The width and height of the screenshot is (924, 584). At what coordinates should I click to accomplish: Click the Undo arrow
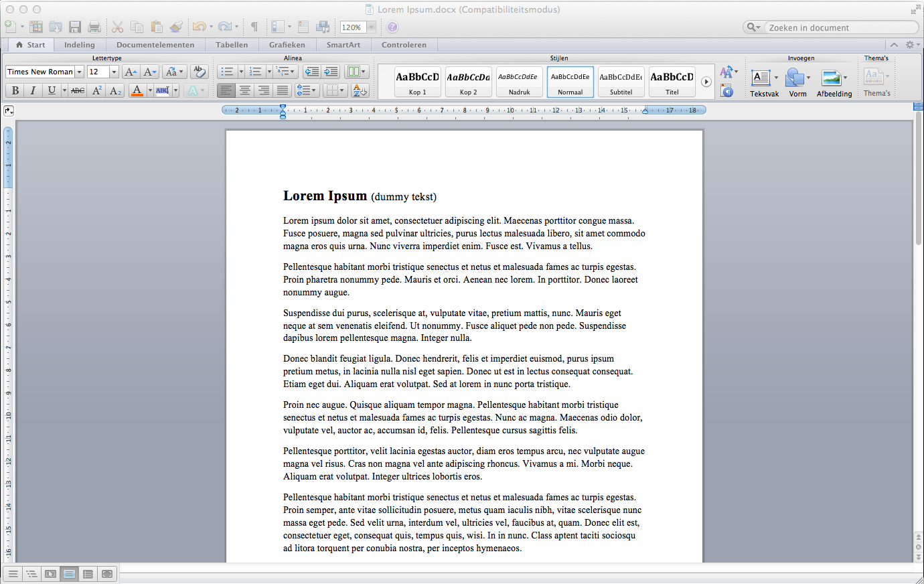click(x=199, y=27)
